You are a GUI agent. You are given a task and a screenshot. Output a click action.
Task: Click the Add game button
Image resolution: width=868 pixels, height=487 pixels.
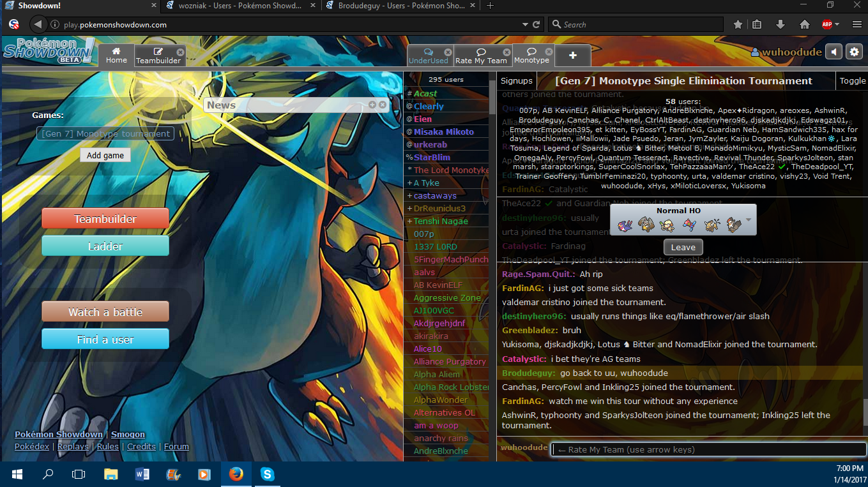105,155
